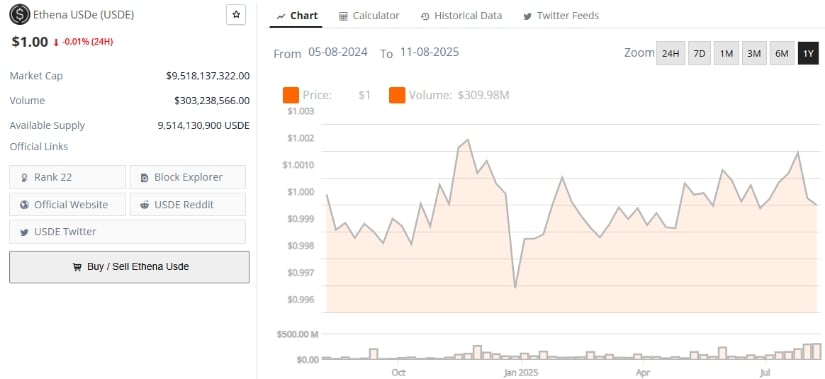825x379 pixels.
Task: Open the USDE Reddit link
Action: (188, 204)
